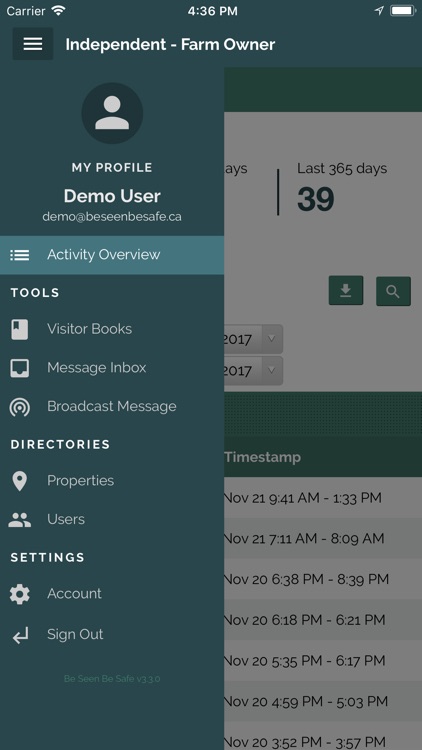Image resolution: width=422 pixels, height=750 pixels.
Task: Tap the 4:36 PM clock
Action: (212, 11)
